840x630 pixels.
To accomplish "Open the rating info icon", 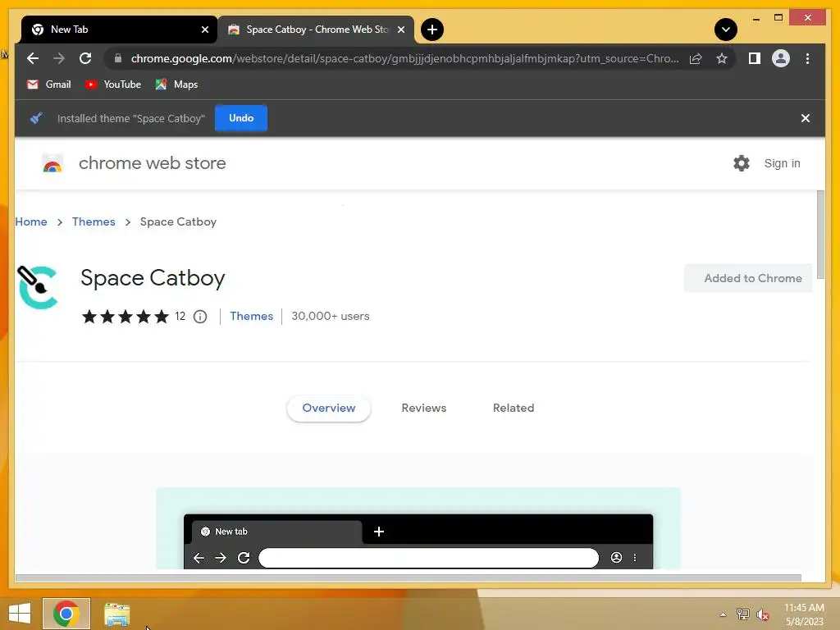I will pos(200,317).
